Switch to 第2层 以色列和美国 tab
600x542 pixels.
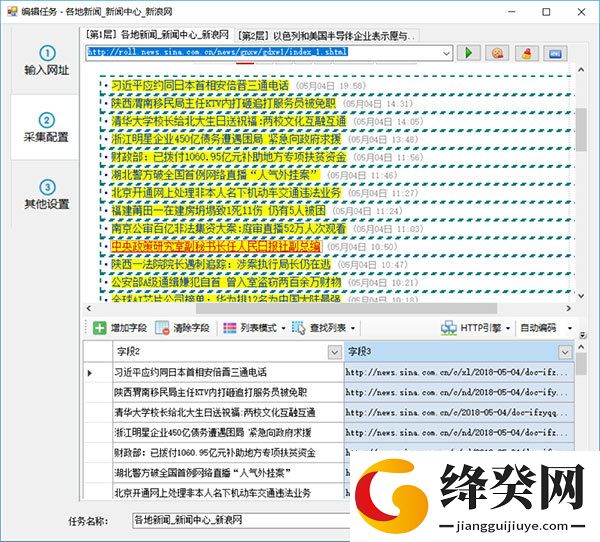pyautogui.click(x=326, y=36)
